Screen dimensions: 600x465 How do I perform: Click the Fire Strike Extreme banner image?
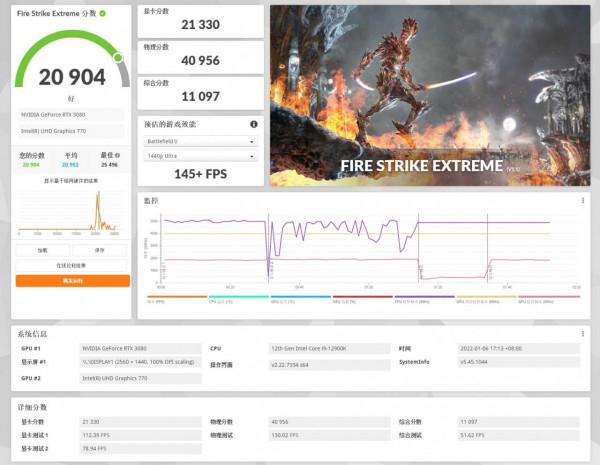pyautogui.click(x=430, y=95)
